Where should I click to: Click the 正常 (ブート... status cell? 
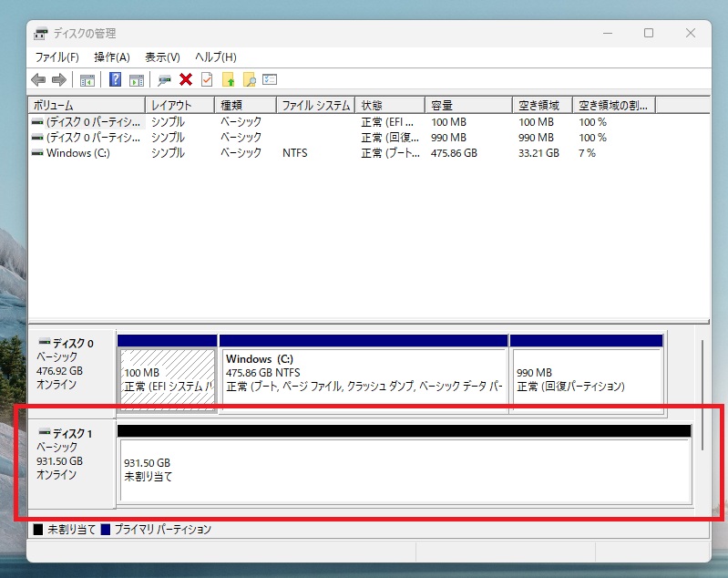390,153
